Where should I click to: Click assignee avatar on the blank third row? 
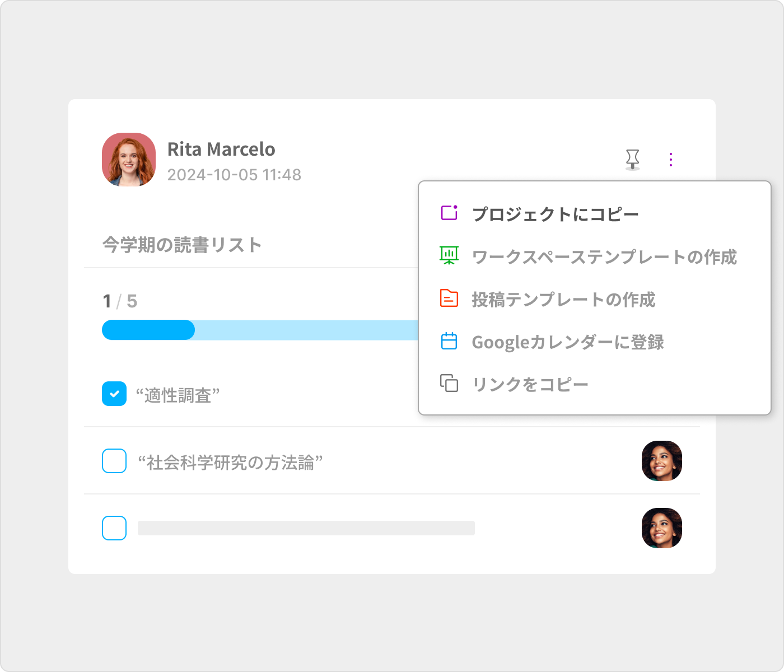661,528
